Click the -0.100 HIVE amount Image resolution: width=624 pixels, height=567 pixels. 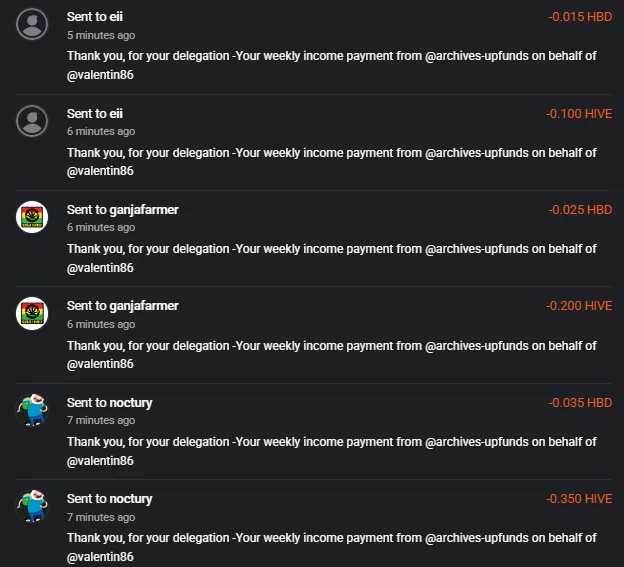tap(579, 114)
